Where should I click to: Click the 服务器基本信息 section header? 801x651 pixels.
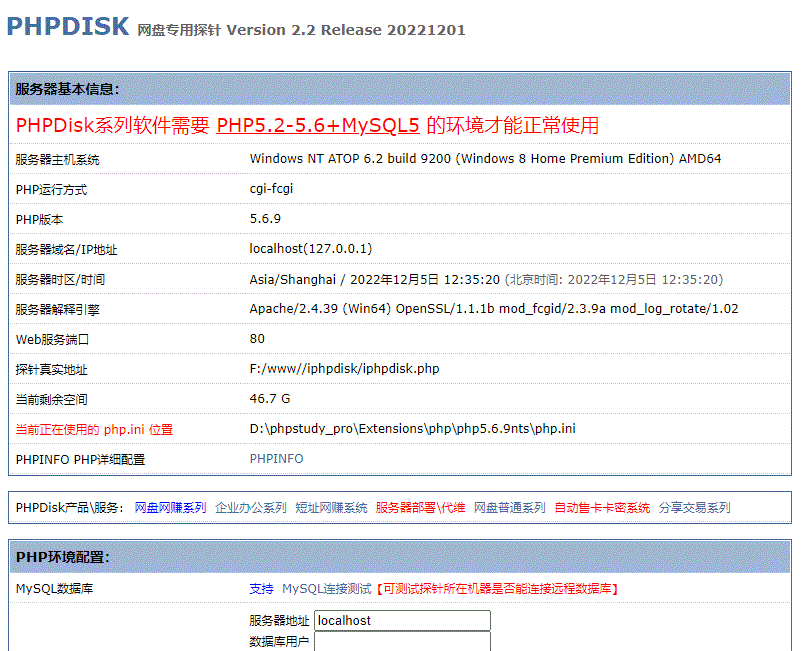point(67,89)
